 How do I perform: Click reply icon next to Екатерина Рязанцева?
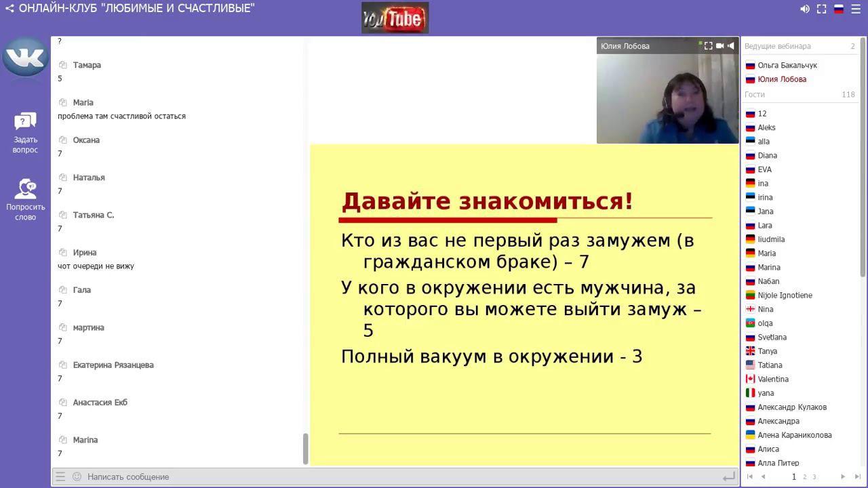(x=63, y=365)
